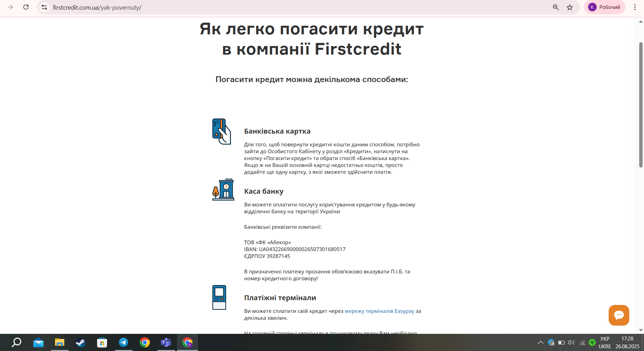Click the address bar URL firstcredit.com.ua/yak-povernuty/
The width and height of the screenshot is (644, 351).
(x=97, y=8)
